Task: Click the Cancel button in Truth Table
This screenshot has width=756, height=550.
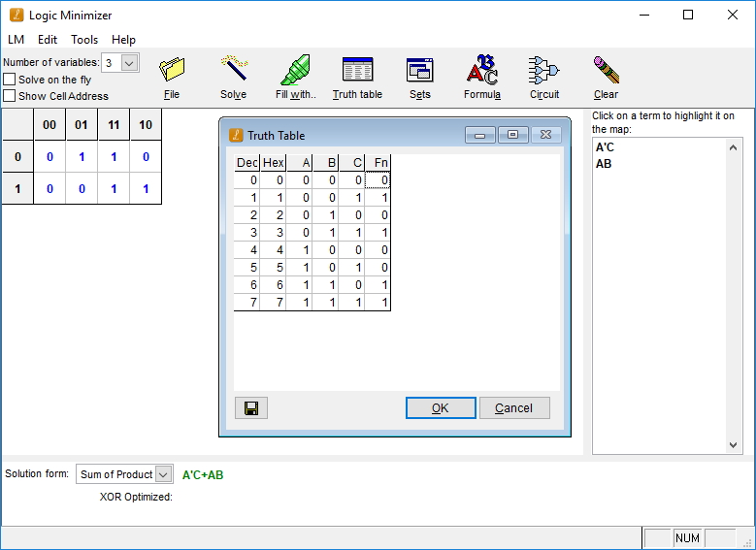Action: pyautogui.click(x=514, y=408)
